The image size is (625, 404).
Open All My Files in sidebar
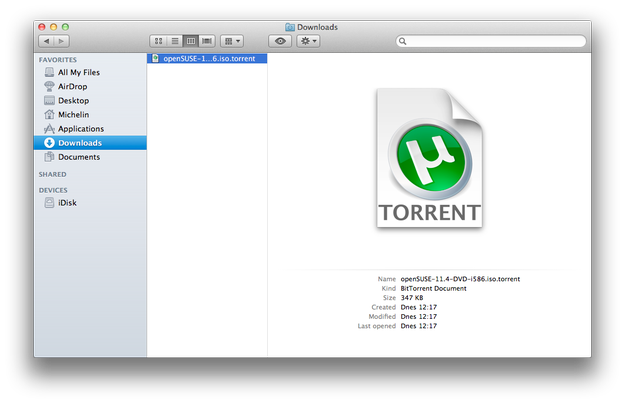tap(90, 73)
